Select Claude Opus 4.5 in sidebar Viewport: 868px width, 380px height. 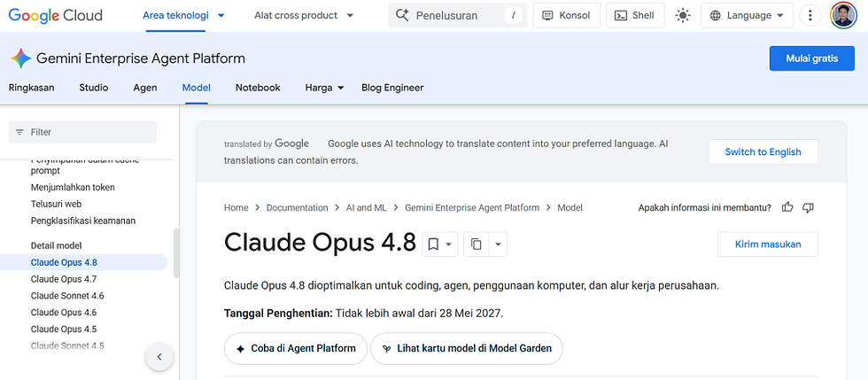pos(64,329)
